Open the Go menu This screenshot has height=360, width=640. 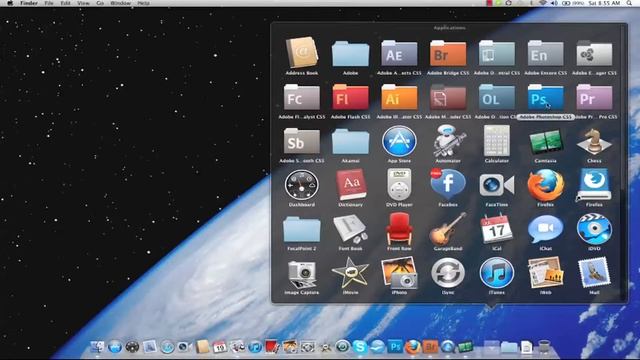tap(100, 3)
